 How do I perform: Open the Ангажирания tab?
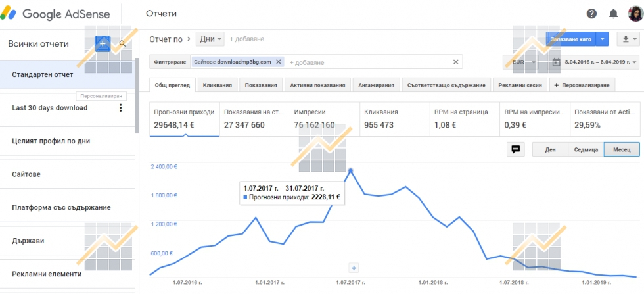(x=376, y=85)
